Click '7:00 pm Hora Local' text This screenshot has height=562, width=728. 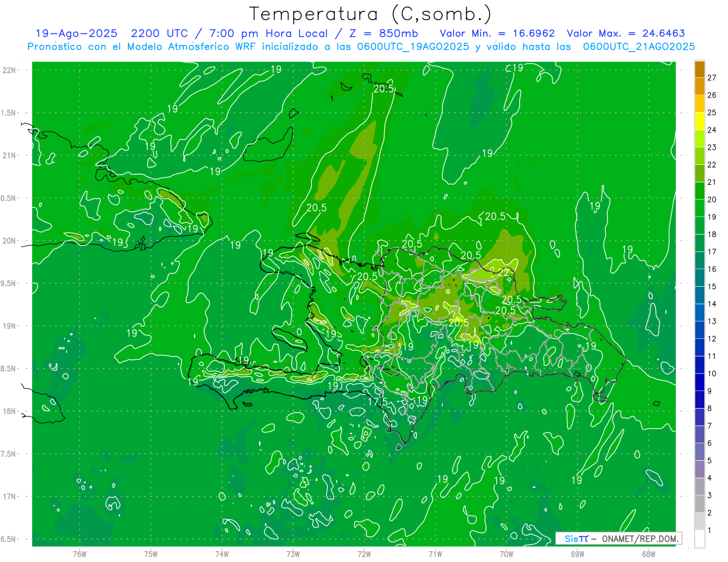pos(267,34)
